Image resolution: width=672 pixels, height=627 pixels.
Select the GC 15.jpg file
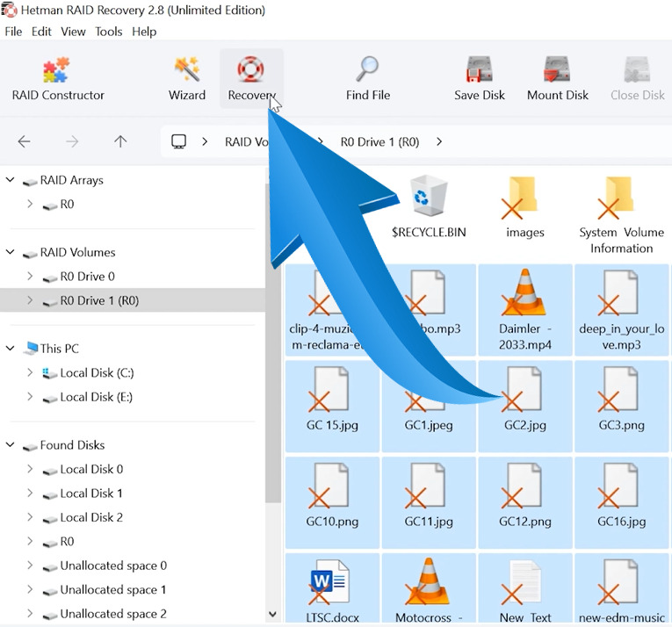pyautogui.click(x=332, y=406)
